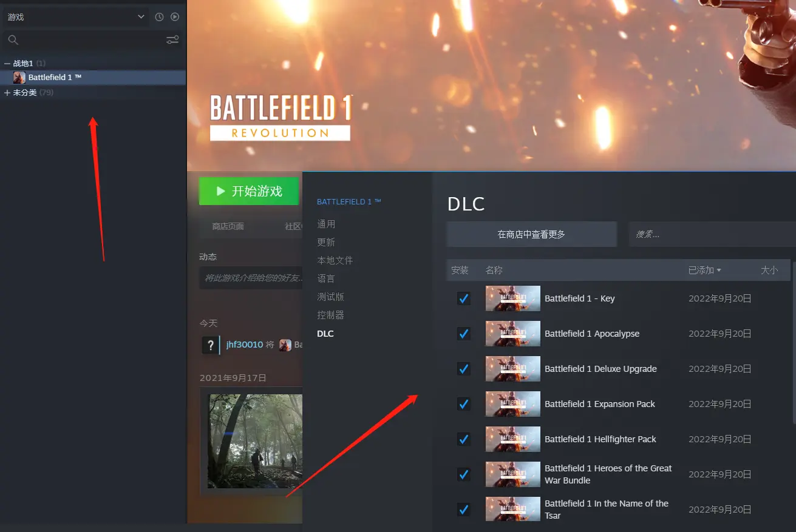Click 在商店中查看更多 button
This screenshot has width=796, height=532.
coord(531,234)
